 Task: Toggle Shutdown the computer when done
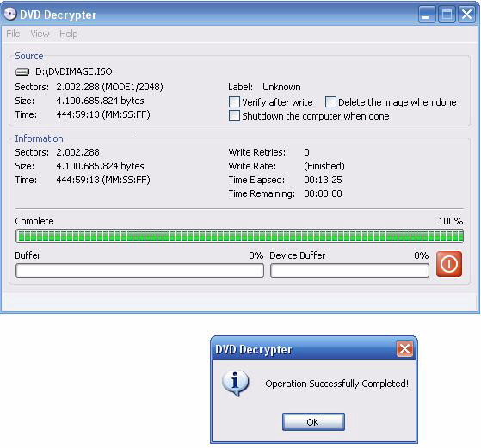tap(234, 116)
